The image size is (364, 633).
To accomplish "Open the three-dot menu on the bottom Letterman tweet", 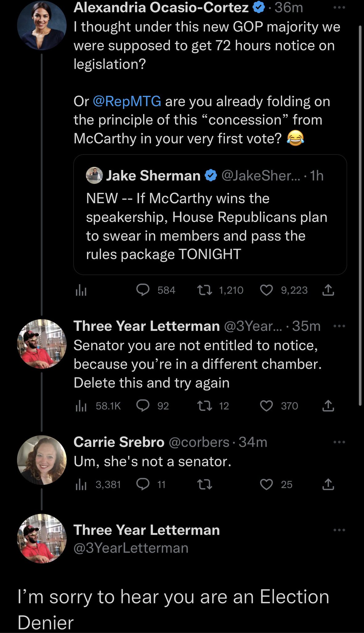I will click(339, 530).
